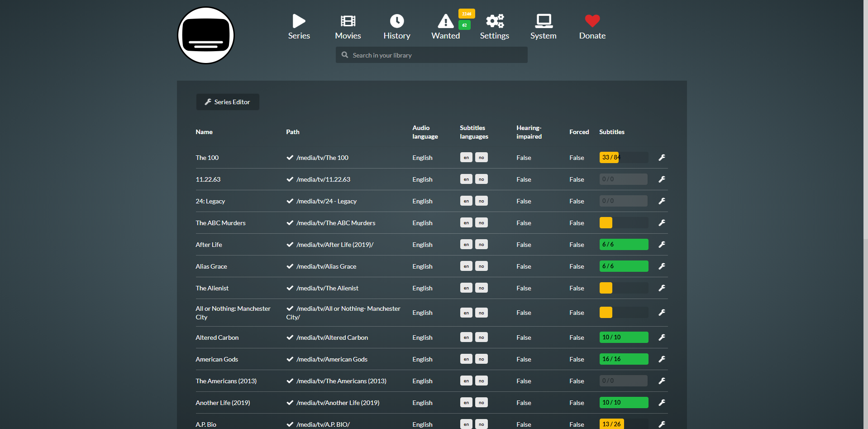Click the Bazarr logo
The width and height of the screenshot is (868, 429).
point(206,35)
